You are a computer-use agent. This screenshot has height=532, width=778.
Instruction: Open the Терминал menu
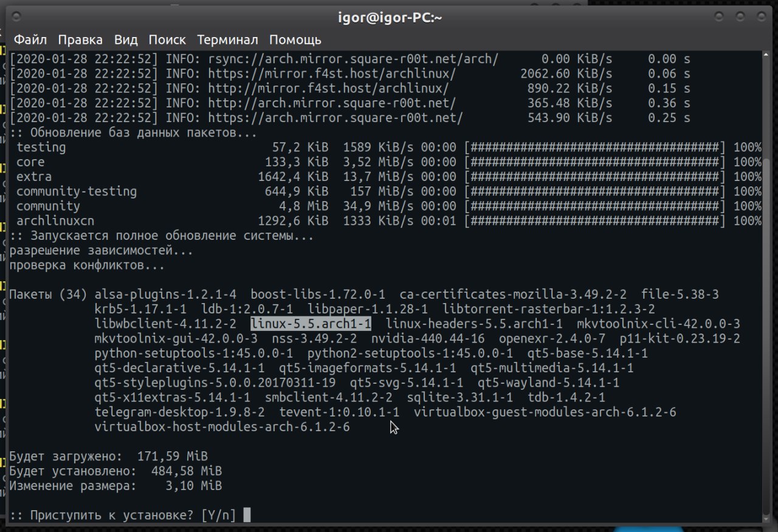coord(227,40)
